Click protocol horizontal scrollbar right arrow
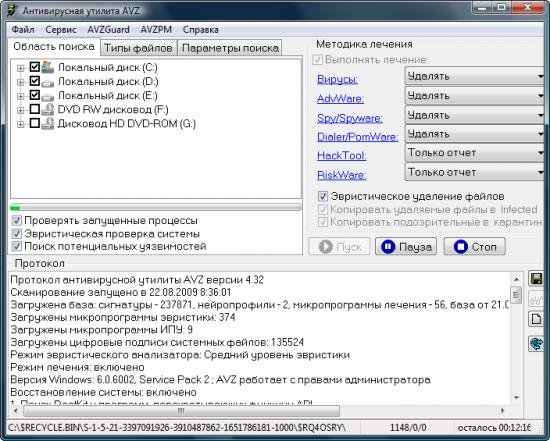Image resolution: width=550 pixels, height=441 pixels. tap(502, 410)
